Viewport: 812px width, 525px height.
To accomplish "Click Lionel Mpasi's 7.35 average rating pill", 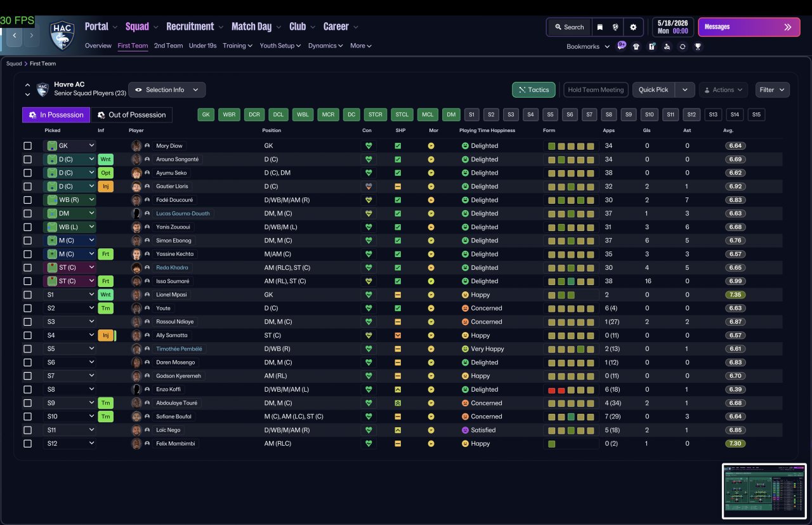I will [x=737, y=295].
